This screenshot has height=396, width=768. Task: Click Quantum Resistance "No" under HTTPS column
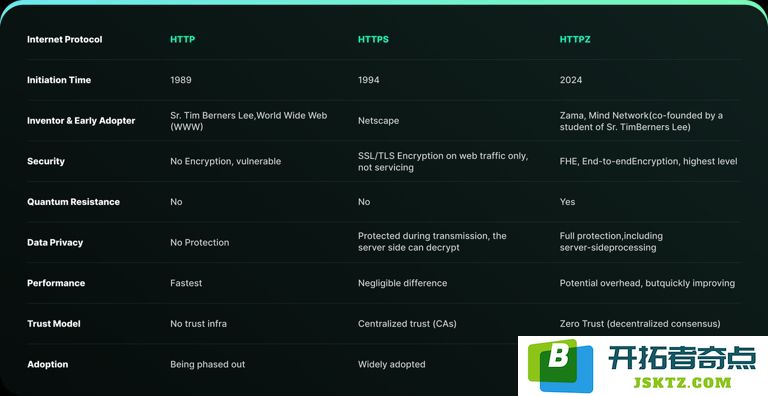[x=364, y=202]
